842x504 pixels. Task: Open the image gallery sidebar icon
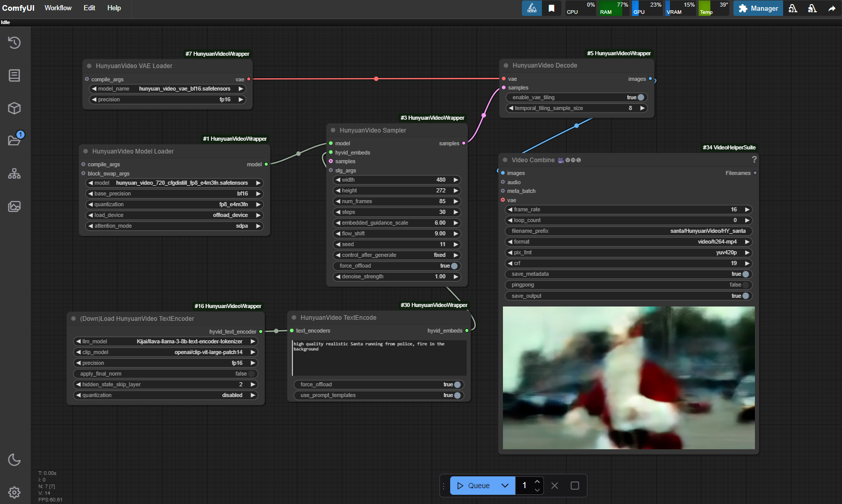(14, 206)
